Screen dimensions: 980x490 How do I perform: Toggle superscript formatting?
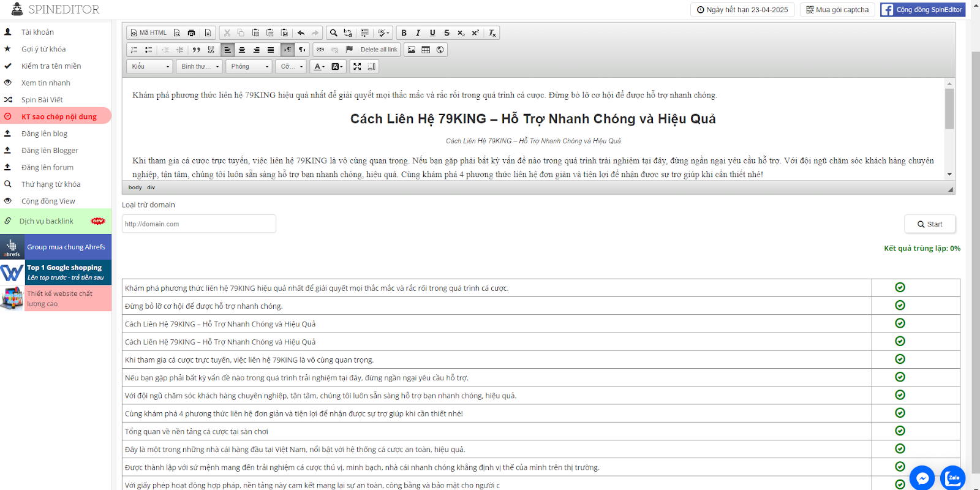click(475, 33)
